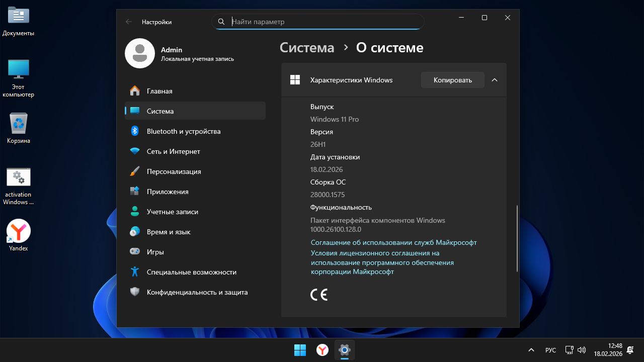The image size is (644, 362).
Task: Open Игры settings section
Action: coord(155,252)
